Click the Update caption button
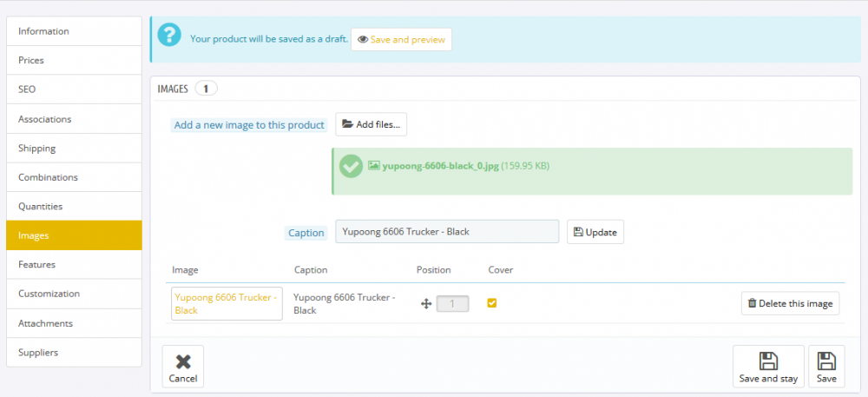The image size is (868, 397). pyautogui.click(x=595, y=232)
